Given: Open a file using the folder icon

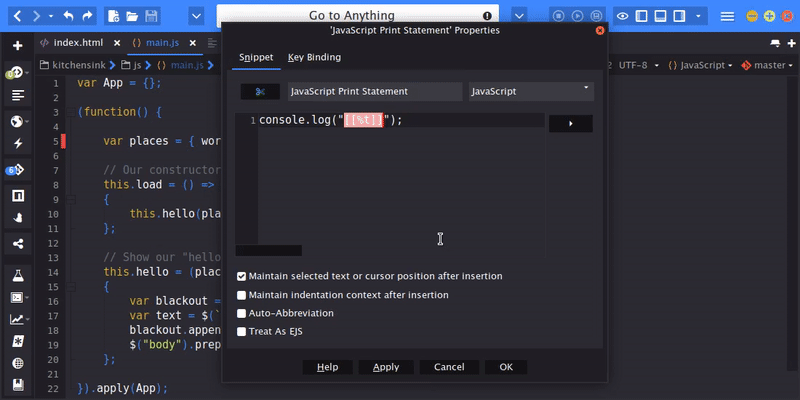Looking at the screenshot, I should click(x=132, y=16).
